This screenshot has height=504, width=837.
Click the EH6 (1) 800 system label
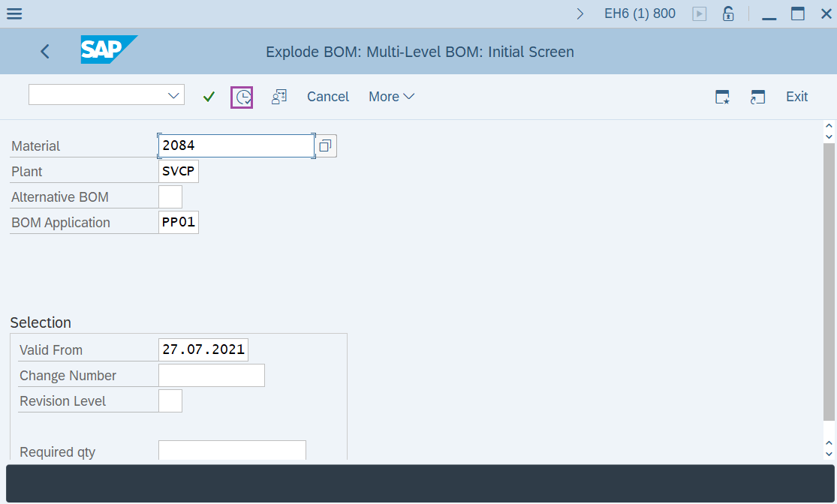(x=640, y=13)
